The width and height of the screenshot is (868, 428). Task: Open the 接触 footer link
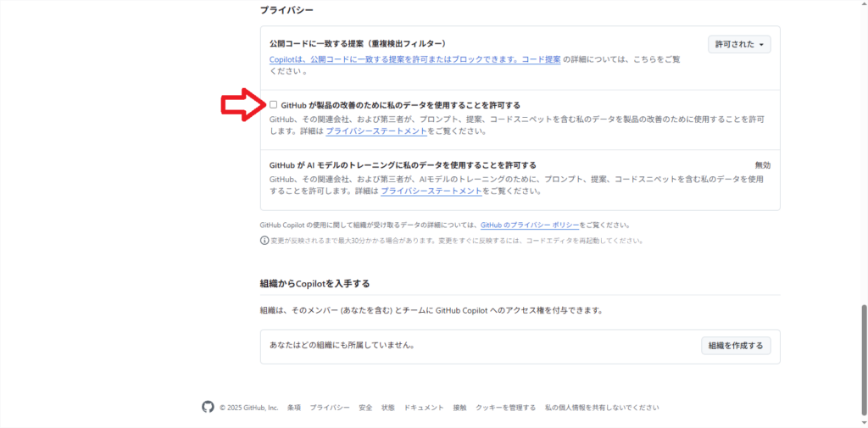[x=459, y=408]
